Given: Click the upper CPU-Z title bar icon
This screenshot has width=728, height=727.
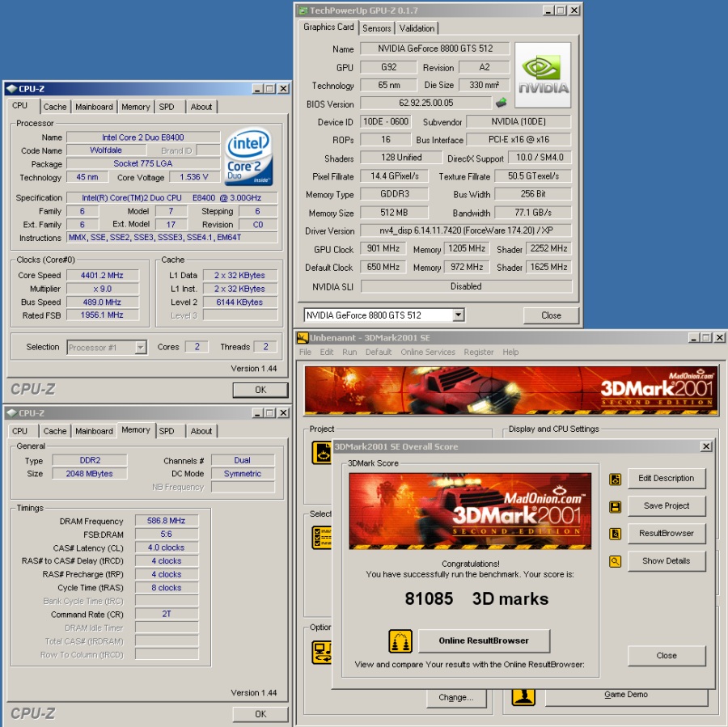Looking at the screenshot, I should 12,89.
